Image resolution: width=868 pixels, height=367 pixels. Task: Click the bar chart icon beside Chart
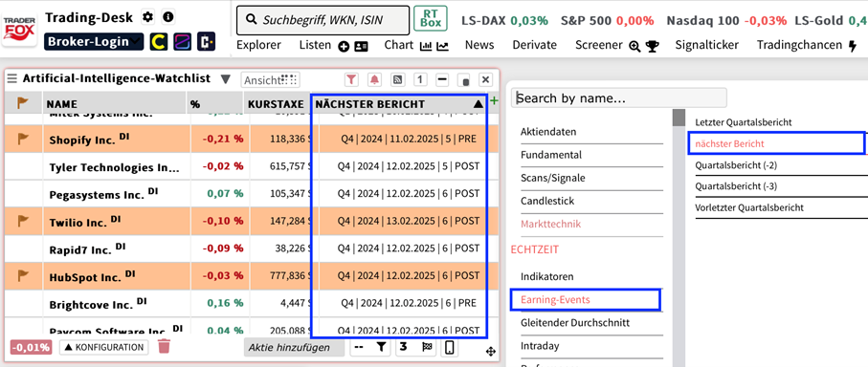(426, 47)
